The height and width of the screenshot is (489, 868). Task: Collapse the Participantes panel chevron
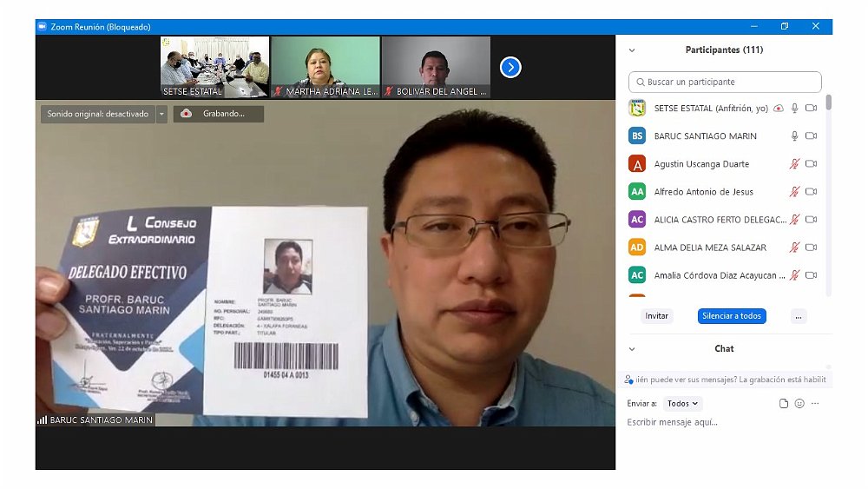[632, 50]
